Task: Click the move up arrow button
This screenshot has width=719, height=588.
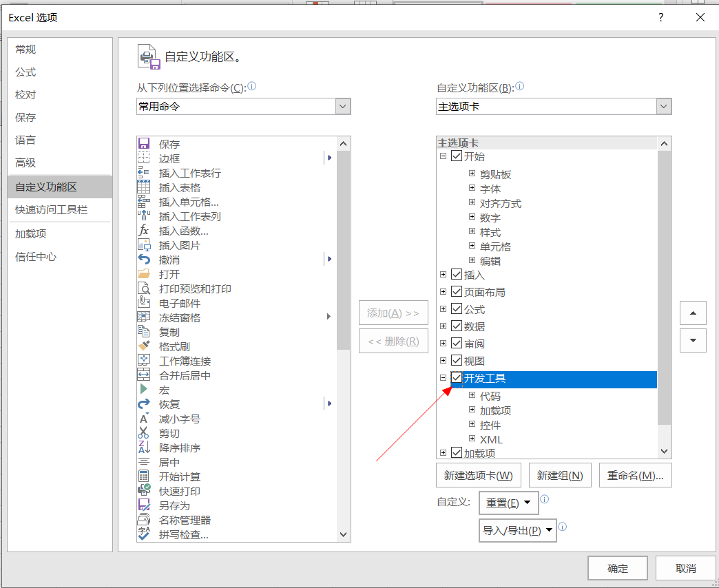Action: (x=693, y=313)
